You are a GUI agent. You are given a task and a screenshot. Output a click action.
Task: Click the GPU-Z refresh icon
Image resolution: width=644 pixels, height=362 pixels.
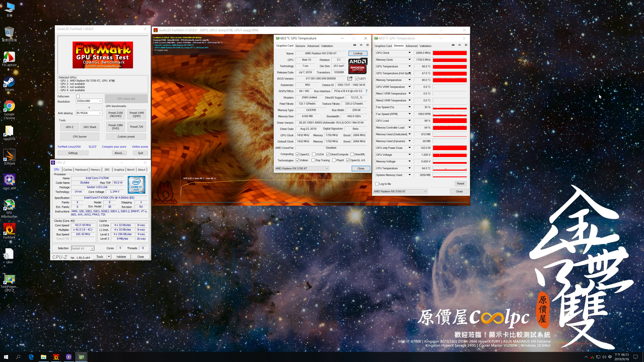(x=361, y=45)
